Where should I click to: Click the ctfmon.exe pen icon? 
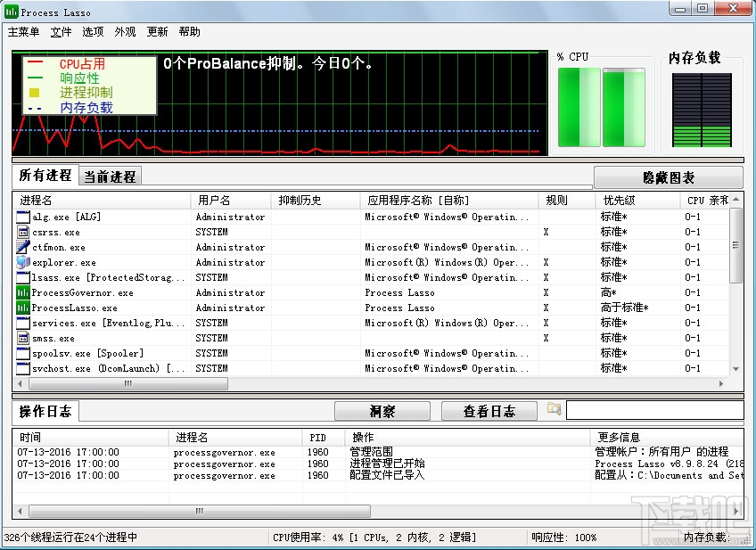pos(22,247)
